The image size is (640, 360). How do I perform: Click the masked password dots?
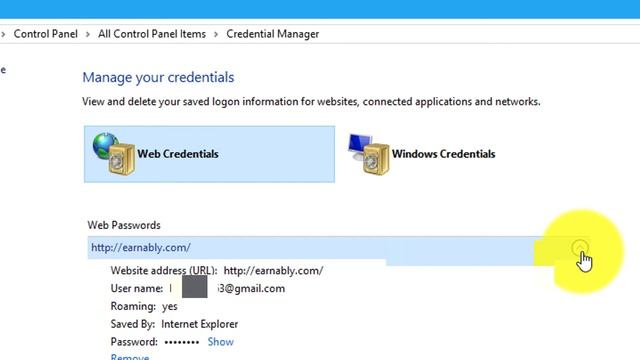182,342
